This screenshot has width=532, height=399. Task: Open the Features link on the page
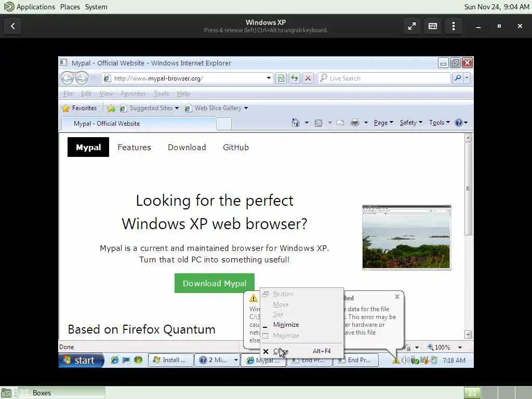[135, 147]
